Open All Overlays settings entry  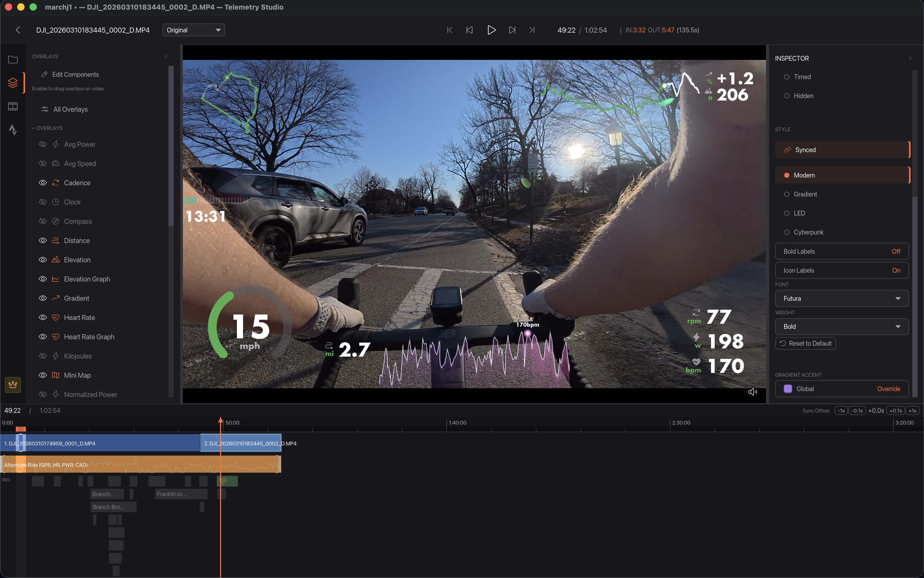70,109
